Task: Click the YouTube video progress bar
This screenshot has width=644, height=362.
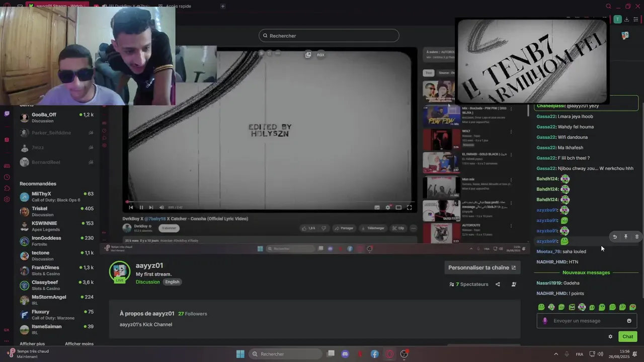Action: pyautogui.click(x=271, y=202)
